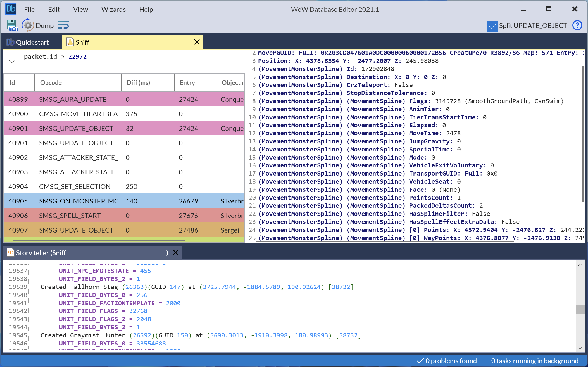Open help via the question mark icon
The image size is (588, 367).
click(x=577, y=25)
